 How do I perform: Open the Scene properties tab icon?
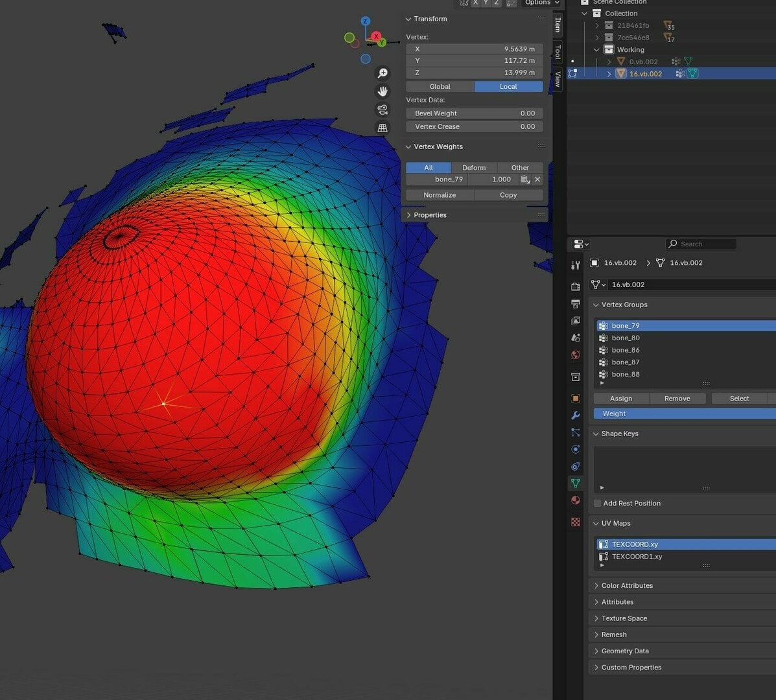pos(576,338)
